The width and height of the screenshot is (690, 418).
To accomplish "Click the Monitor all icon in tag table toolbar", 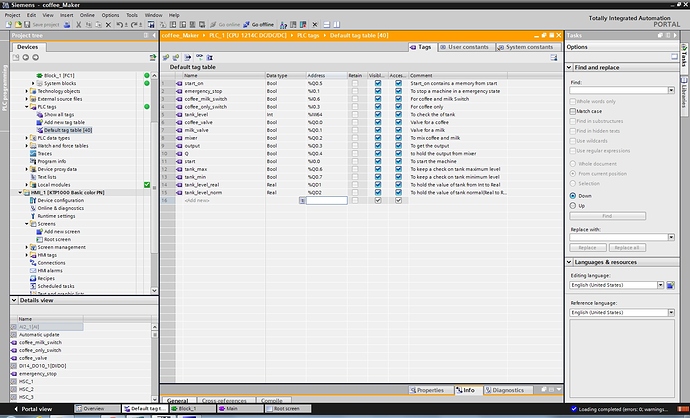I will point(199,58).
